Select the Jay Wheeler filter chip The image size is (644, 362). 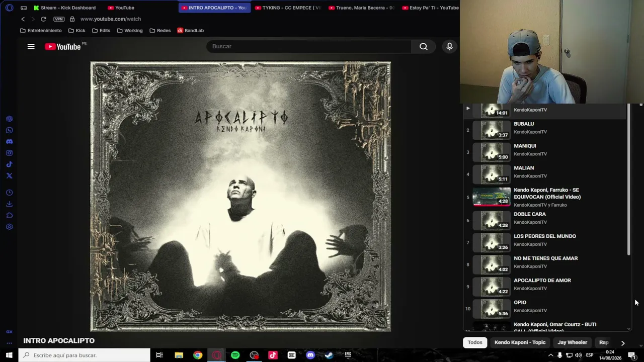pos(572,342)
